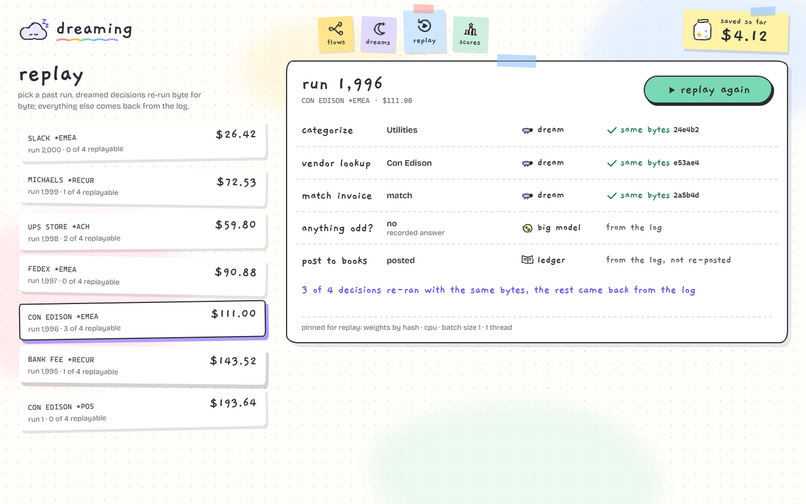Select the BANK FEE *RECUR run card
Image resolution: width=806 pixels, height=504 pixels.
(x=142, y=365)
